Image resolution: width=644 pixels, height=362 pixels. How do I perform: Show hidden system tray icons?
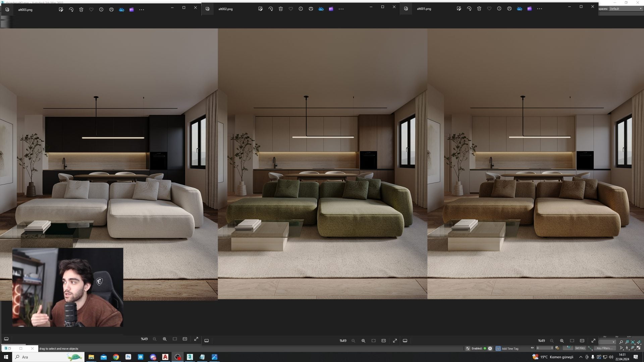tap(581, 357)
